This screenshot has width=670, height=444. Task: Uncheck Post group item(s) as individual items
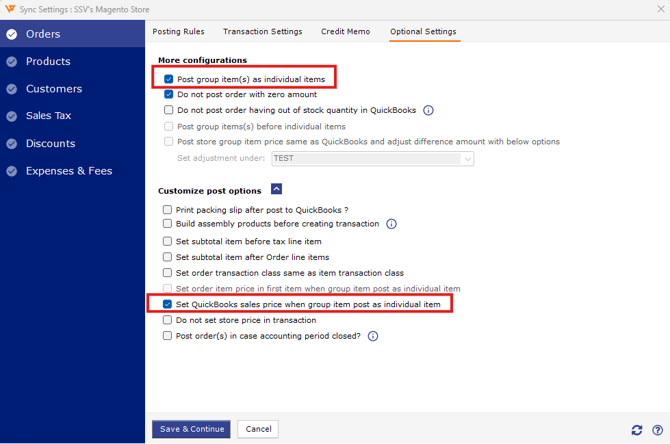[169, 79]
